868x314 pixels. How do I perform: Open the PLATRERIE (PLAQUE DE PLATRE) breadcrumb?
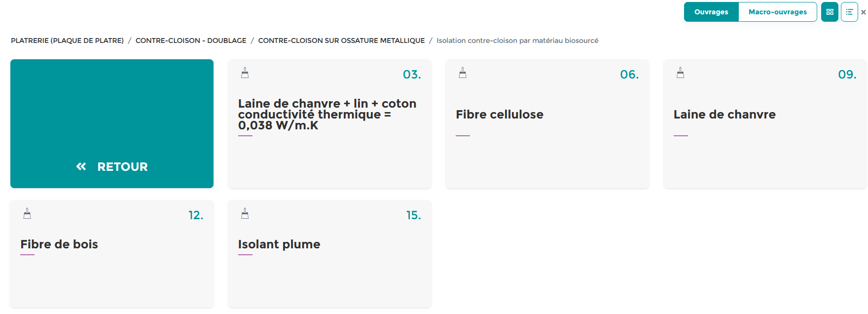click(x=67, y=40)
